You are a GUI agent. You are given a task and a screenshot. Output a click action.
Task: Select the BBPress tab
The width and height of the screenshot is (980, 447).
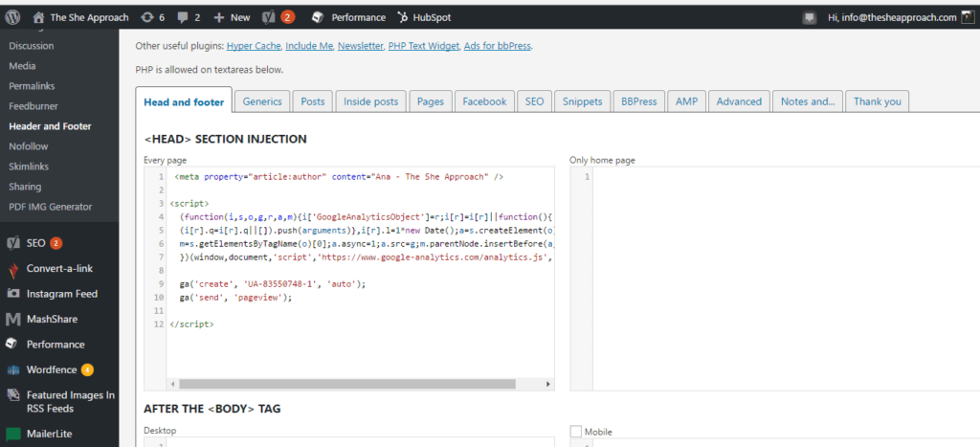tap(638, 101)
